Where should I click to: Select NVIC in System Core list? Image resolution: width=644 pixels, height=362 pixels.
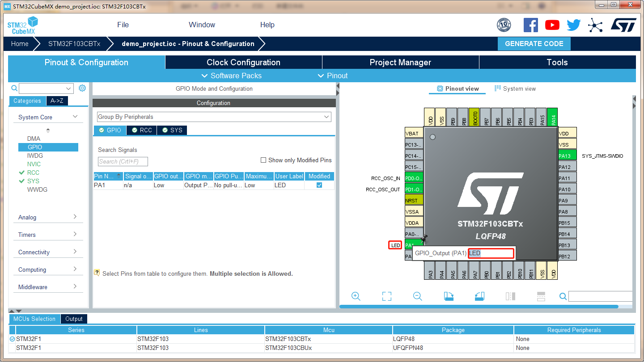34,164
